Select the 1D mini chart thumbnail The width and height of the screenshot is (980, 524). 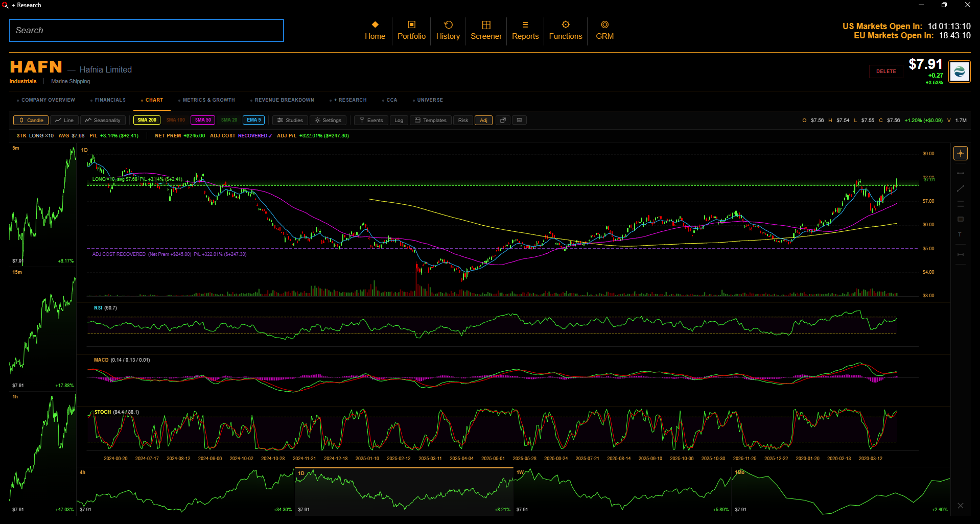404,491
